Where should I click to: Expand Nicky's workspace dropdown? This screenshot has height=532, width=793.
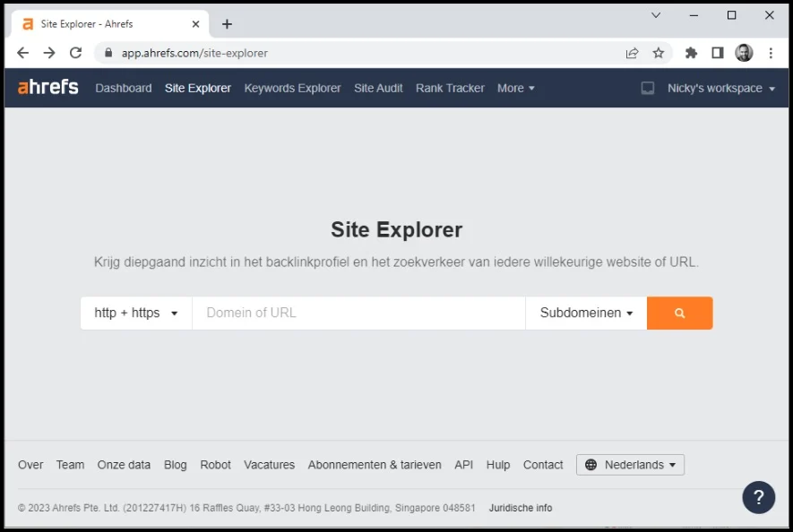tap(720, 88)
